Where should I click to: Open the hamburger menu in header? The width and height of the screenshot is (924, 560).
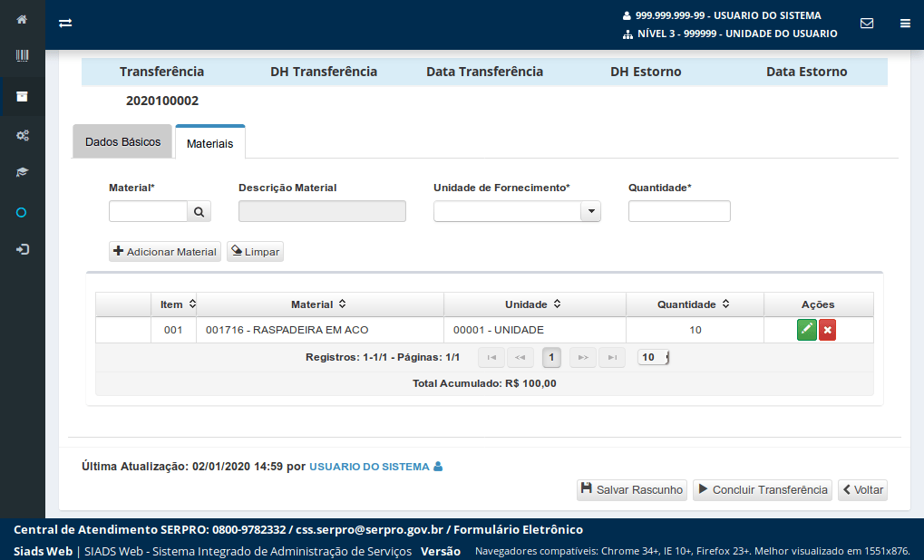coord(905,24)
